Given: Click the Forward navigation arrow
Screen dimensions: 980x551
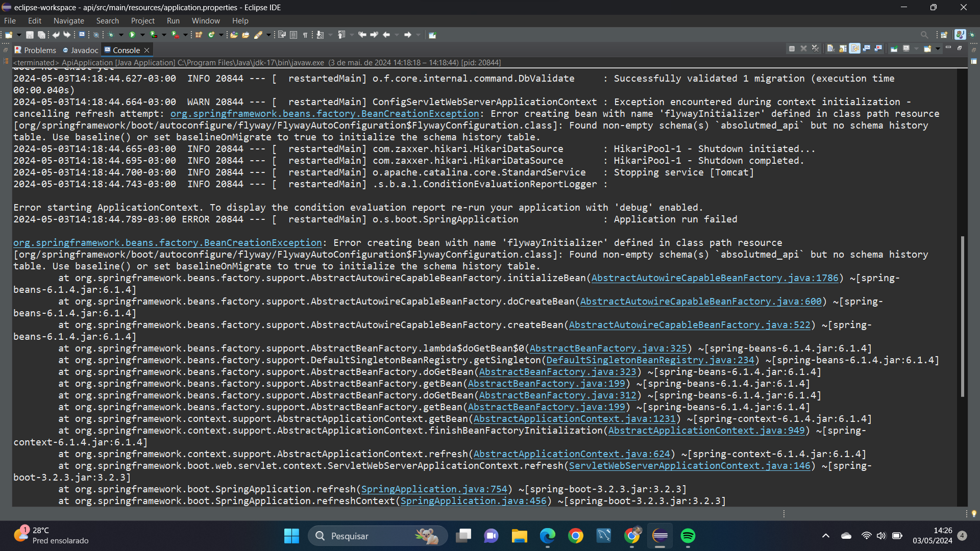Looking at the screenshot, I should coord(407,35).
